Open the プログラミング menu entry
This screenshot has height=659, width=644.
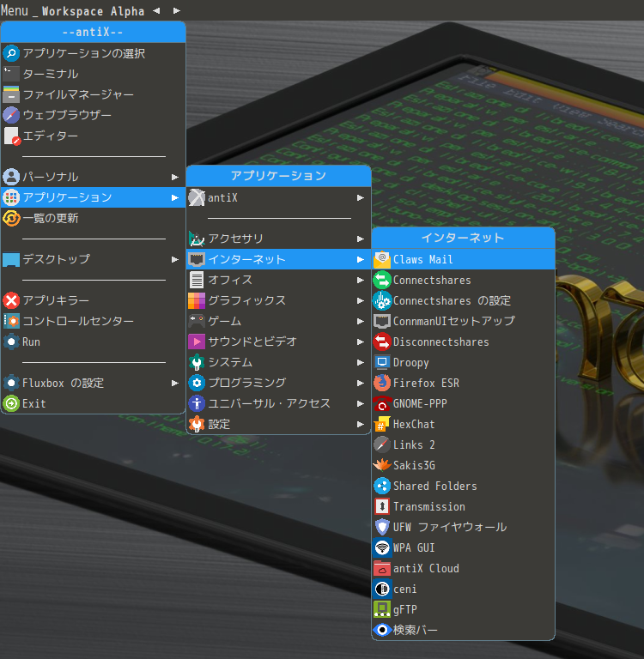(x=278, y=383)
